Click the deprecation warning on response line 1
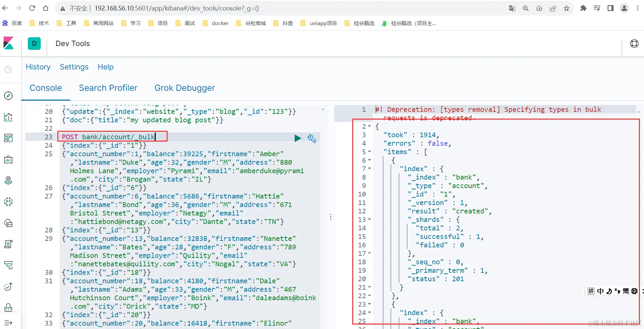The width and height of the screenshot is (644, 329). (488, 114)
